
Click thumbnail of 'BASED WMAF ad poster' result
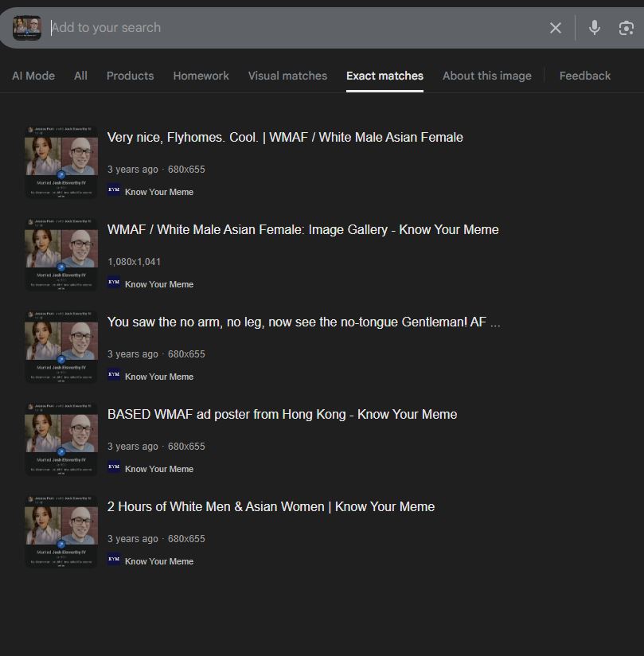click(61, 439)
